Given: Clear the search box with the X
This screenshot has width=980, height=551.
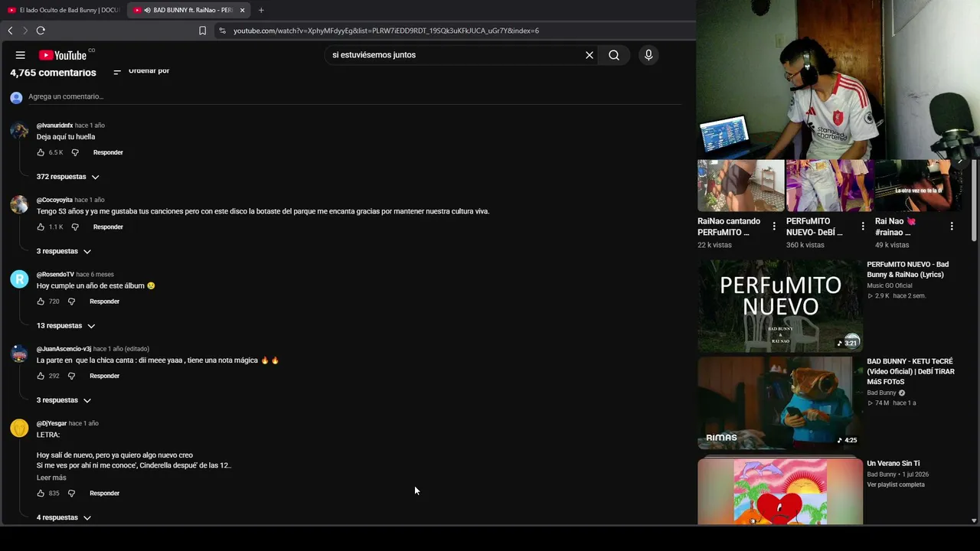Looking at the screenshot, I should [x=590, y=55].
